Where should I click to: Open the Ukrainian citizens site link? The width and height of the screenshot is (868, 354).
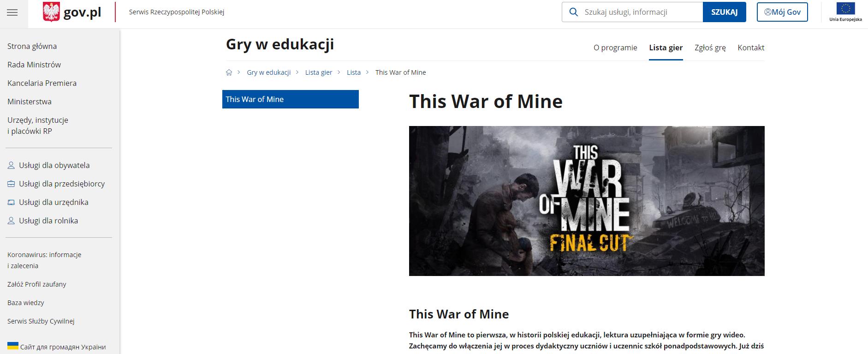click(x=63, y=347)
